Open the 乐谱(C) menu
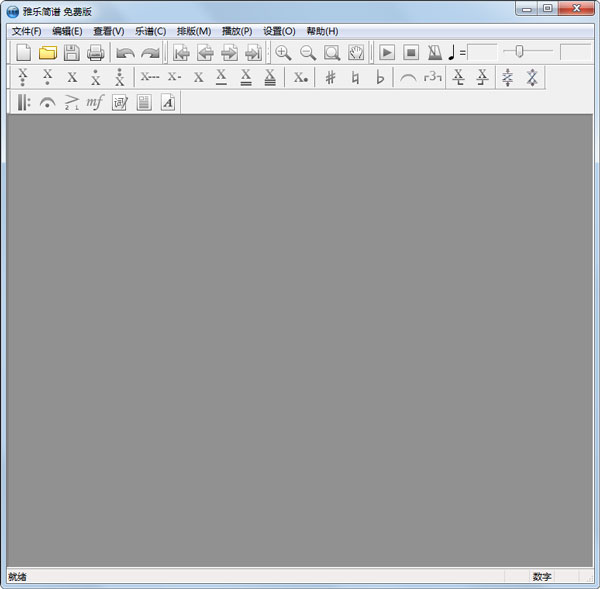 pyautogui.click(x=150, y=31)
